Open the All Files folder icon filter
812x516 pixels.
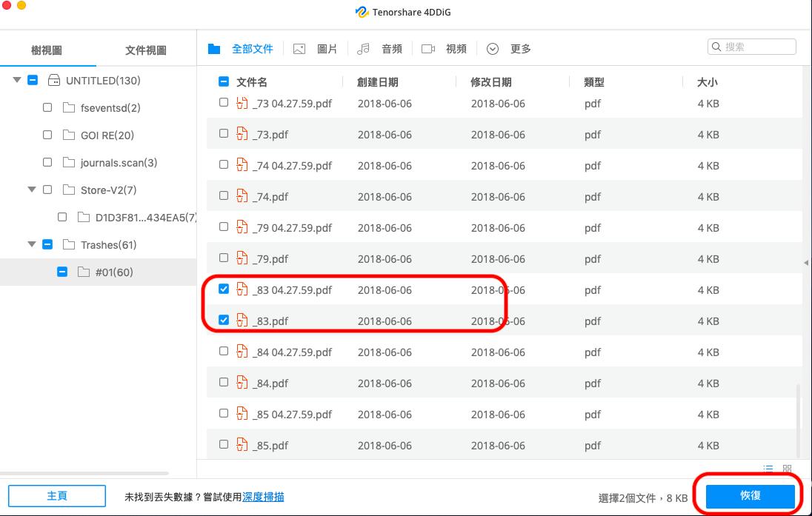tap(214, 49)
